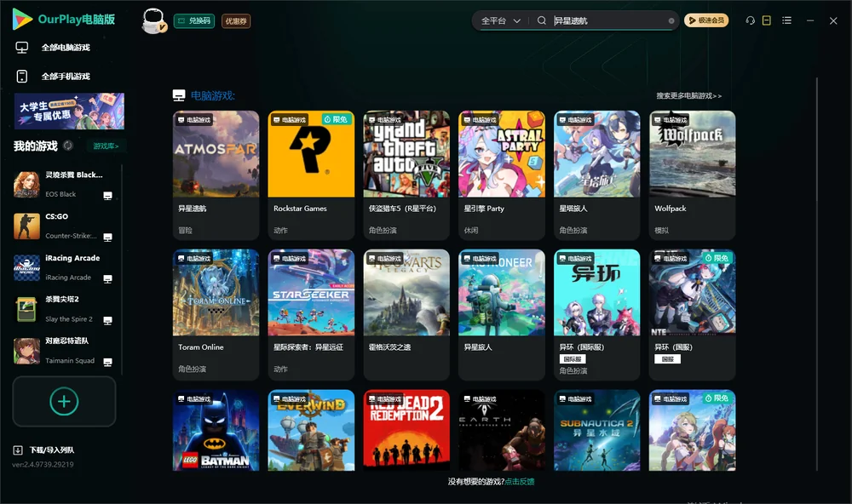This screenshot has width=852, height=504.
Task: Click the search magnifier icon
Action: (x=542, y=20)
